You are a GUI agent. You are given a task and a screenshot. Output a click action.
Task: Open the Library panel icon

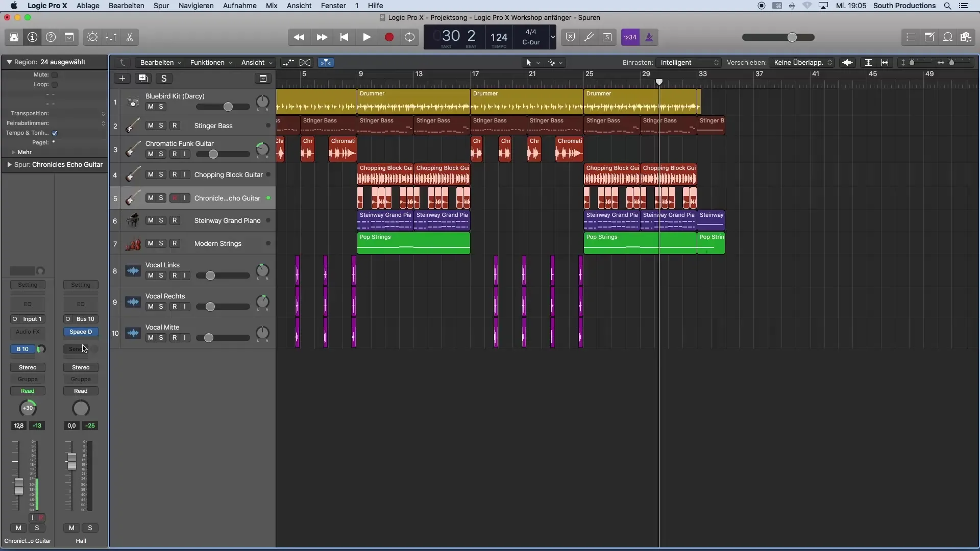click(x=14, y=37)
